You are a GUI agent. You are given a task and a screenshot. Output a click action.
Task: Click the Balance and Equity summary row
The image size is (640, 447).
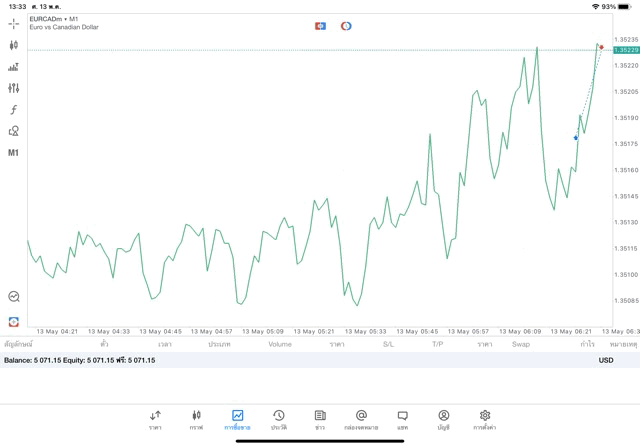pyautogui.click(x=80, y=360)
